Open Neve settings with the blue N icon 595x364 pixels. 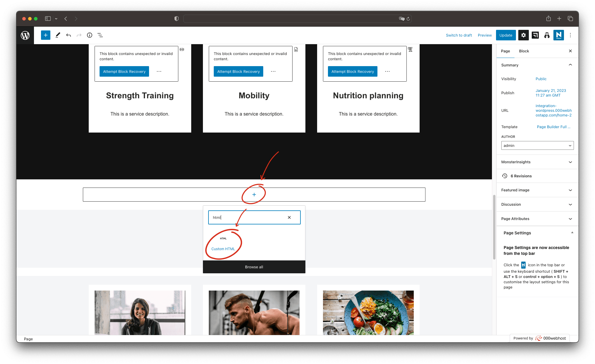click(559, 35)
